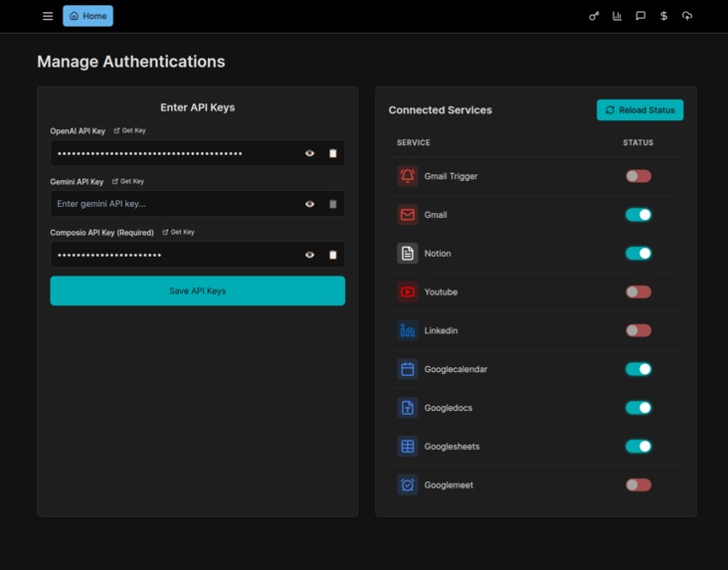Screen dimensions: 728x570
Task: Click the Notion document icon
Action: [x=407, y=254]
